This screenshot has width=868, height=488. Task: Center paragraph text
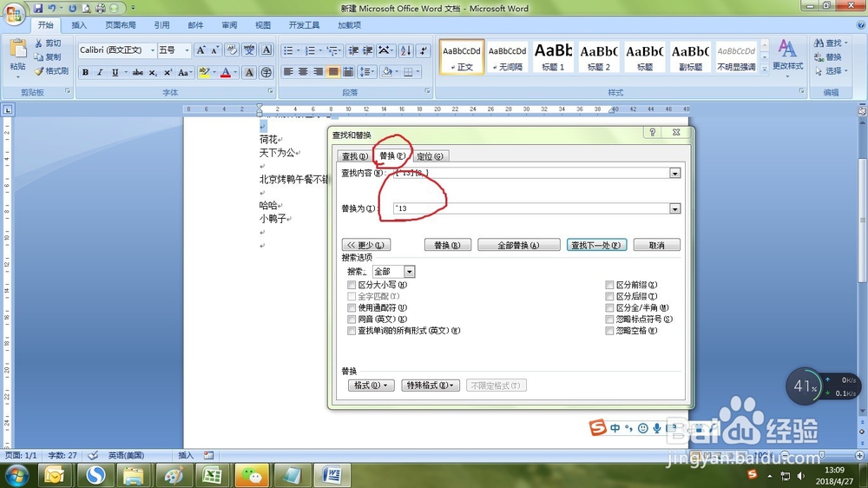pos(303,72)
